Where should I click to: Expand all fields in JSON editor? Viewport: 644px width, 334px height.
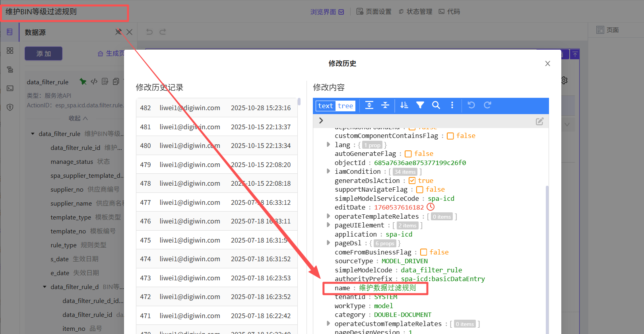[x=369, y=105]
